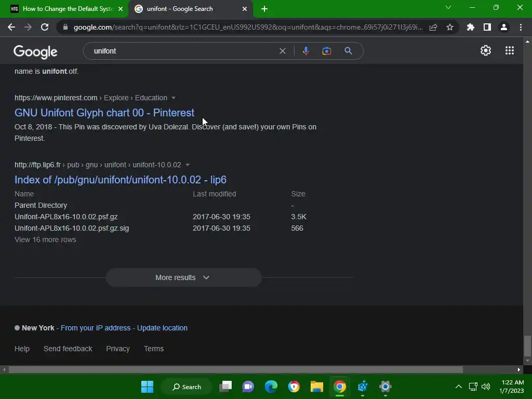Click the Update location link

[x=162, y=328]
